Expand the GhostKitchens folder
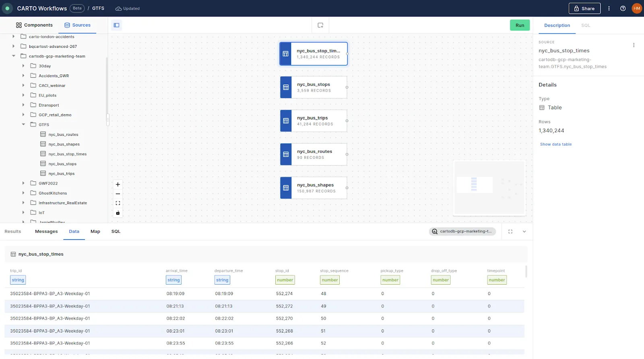644x359 pixels. tap(23, 193)
